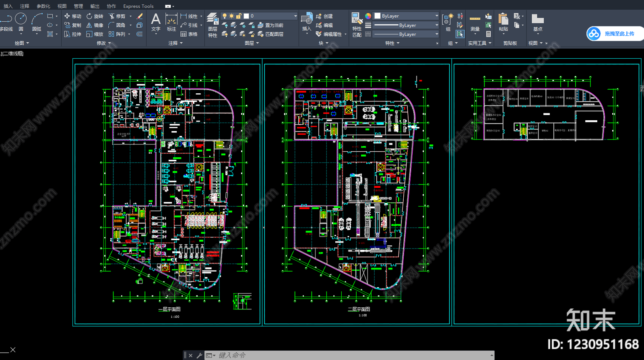Activate the Rotate (旋转) tool
Screen dimensions: 644x360
coord(95,16)
